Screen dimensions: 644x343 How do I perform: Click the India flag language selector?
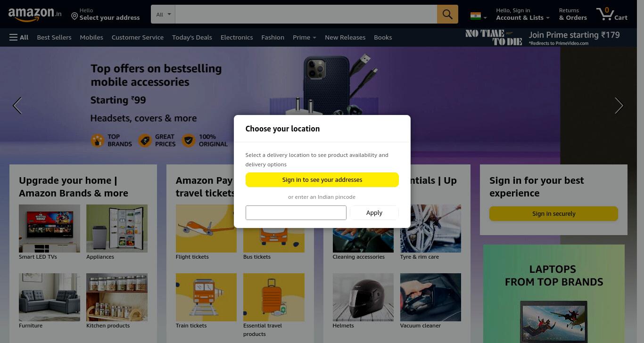coord(479,16)
